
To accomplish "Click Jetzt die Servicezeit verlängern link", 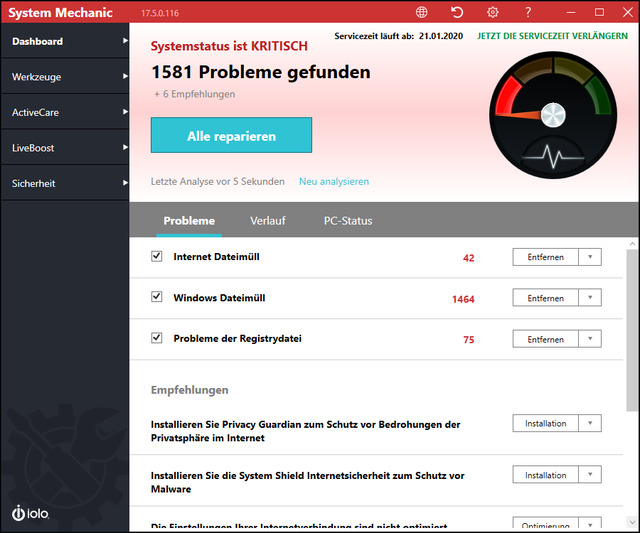I will [x=546, y=36].
